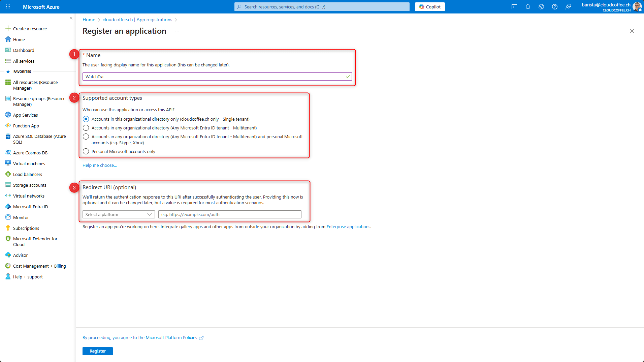Select single tenant accounts radio option
Screen dimensions: 644x362
tap(86, 119)
